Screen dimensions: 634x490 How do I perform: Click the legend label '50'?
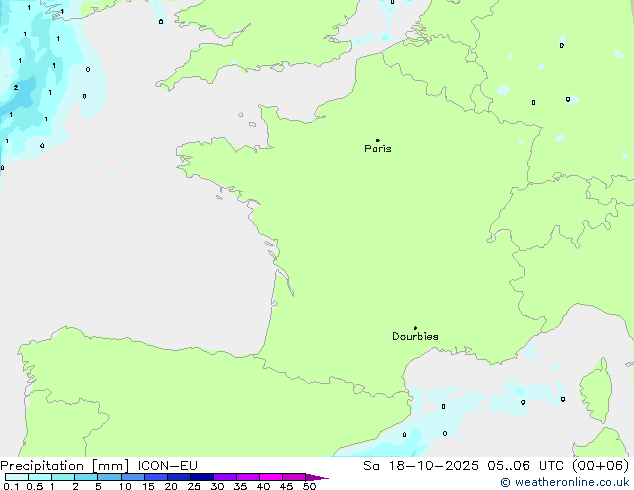tap(309, 486)
